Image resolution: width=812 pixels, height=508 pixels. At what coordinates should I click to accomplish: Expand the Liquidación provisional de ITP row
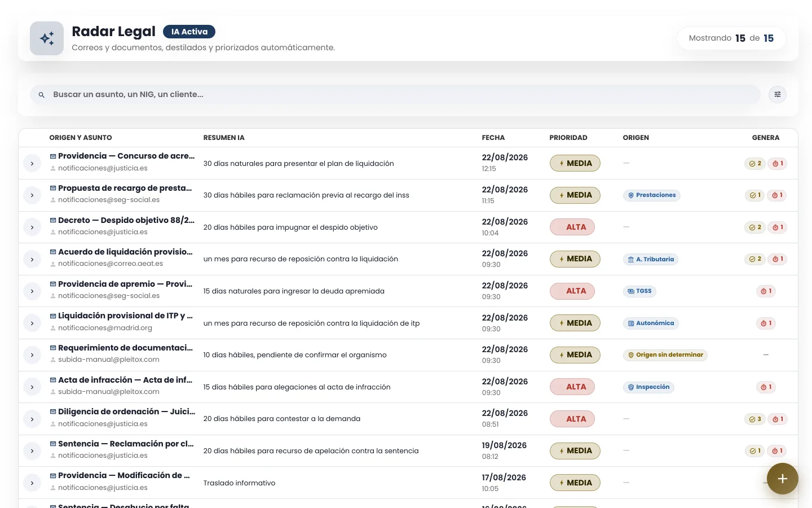[x=32, y=323]
